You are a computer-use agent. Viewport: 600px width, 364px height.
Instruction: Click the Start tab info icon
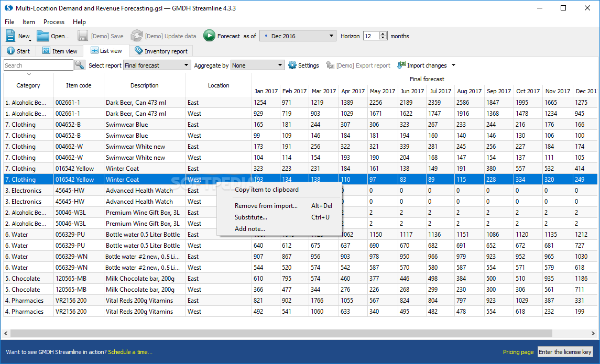tap(10, 51)
